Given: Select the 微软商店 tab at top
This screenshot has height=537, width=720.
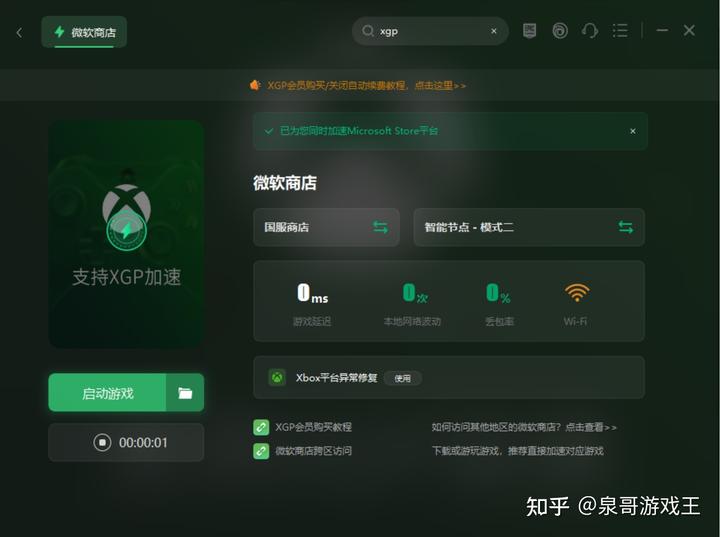Looking at the screenshot, I should 84,32.
